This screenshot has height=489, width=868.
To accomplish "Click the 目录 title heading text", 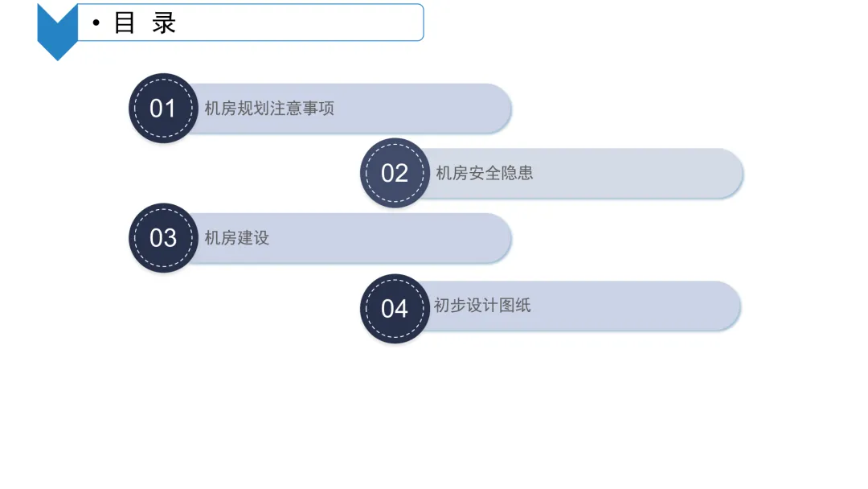I will [x=145, y=23].
